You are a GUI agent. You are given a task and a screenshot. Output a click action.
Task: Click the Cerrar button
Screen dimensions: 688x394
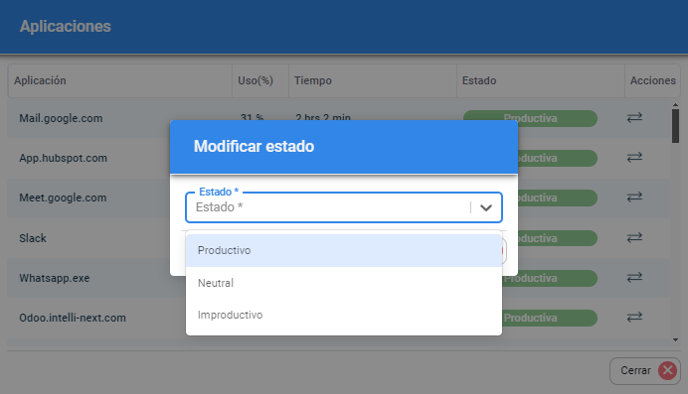coord(645,371)
